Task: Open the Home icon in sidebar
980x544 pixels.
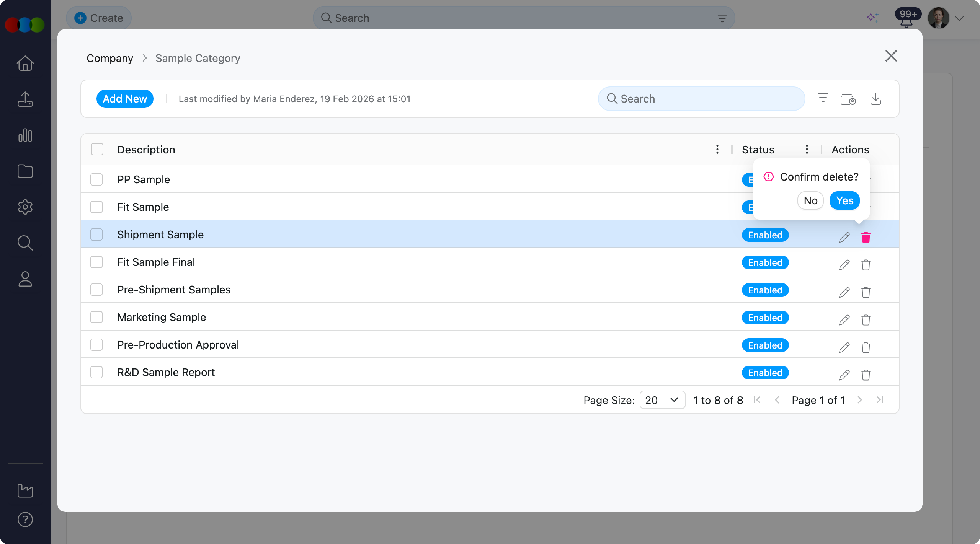Action: tap(25, 63)
